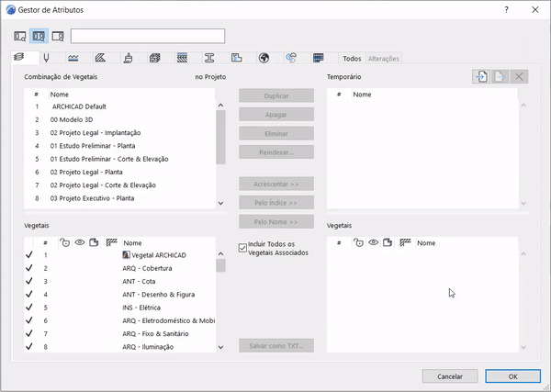Sort project layers by eye visibility column

click(80, 242)
